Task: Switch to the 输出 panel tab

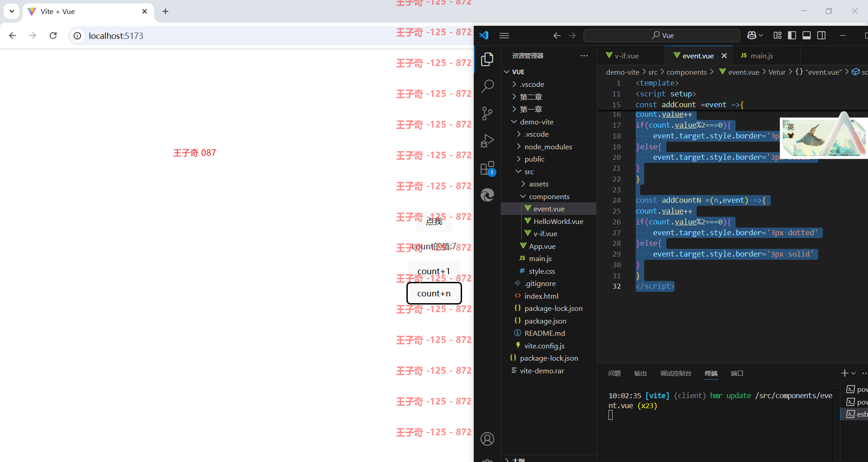Action: (x=640, y=373)
